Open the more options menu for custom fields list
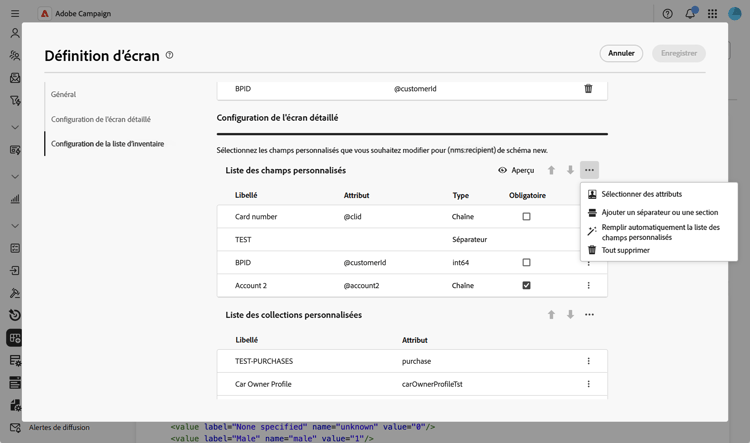This screenshot has height=443, width=750. [x=589, y=170]
